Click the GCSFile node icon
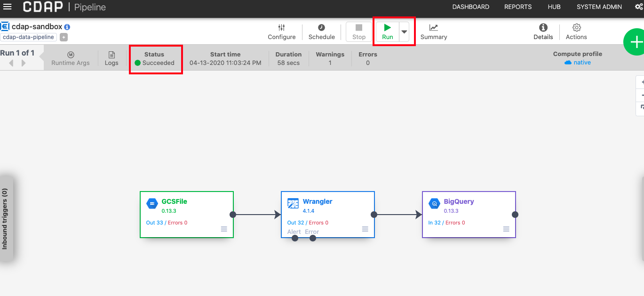Viewport: 644px width, 296px height. 152,204
